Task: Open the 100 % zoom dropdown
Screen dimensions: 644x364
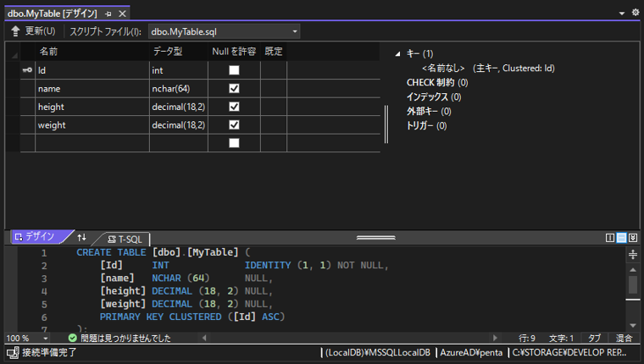Action: click(45, 339)
